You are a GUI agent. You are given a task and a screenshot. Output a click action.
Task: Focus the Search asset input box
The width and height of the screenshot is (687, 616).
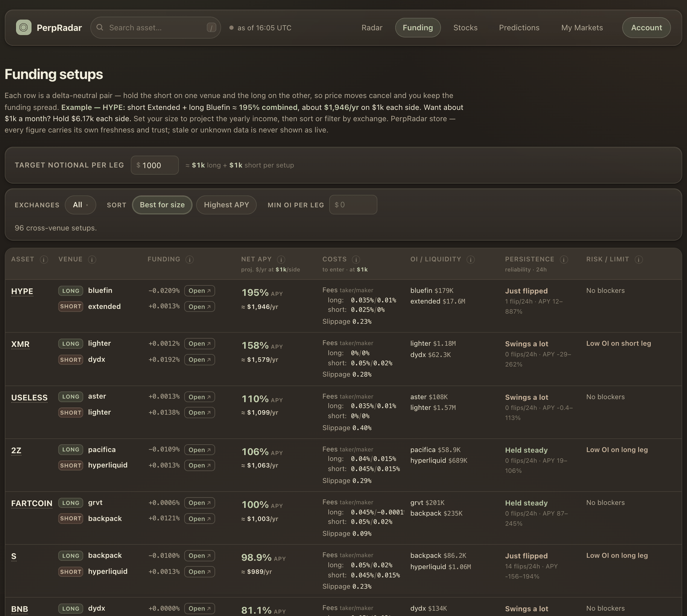[x=155, y=28]
